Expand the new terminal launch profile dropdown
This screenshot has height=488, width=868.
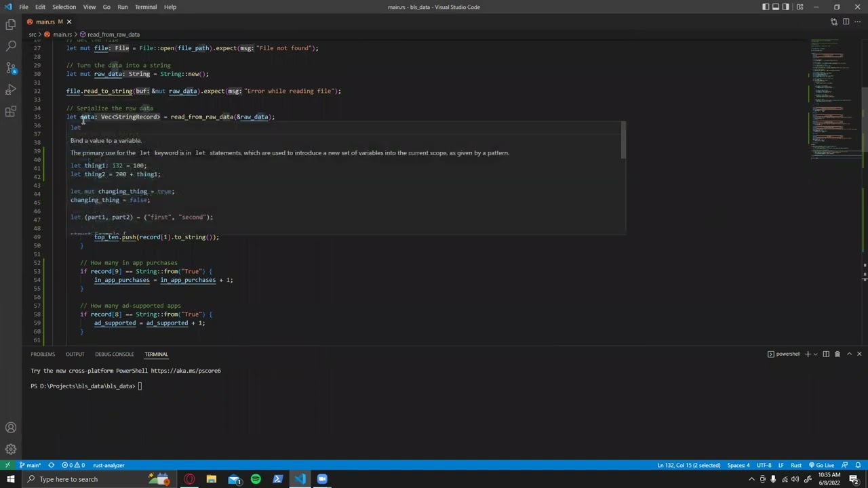pyautogui.click(x=815, y=354)
